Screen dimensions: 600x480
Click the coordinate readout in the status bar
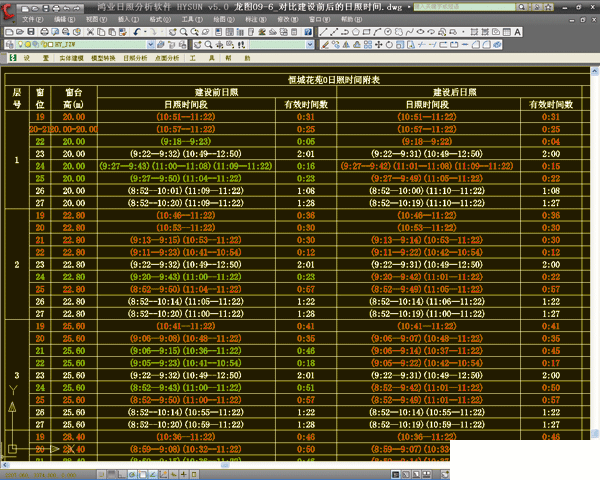click(41, 475)
